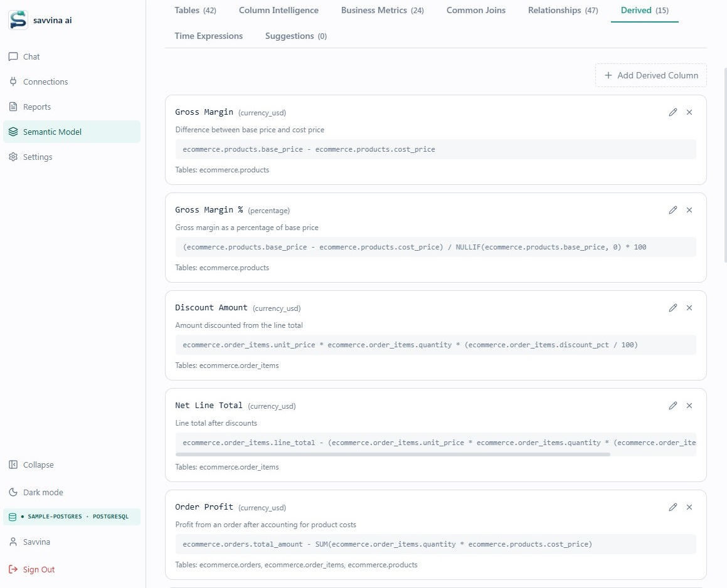Click the SAMPLE-POSTGRES connection badge
This screenshot has height=588, width=727.
point(72,517)
